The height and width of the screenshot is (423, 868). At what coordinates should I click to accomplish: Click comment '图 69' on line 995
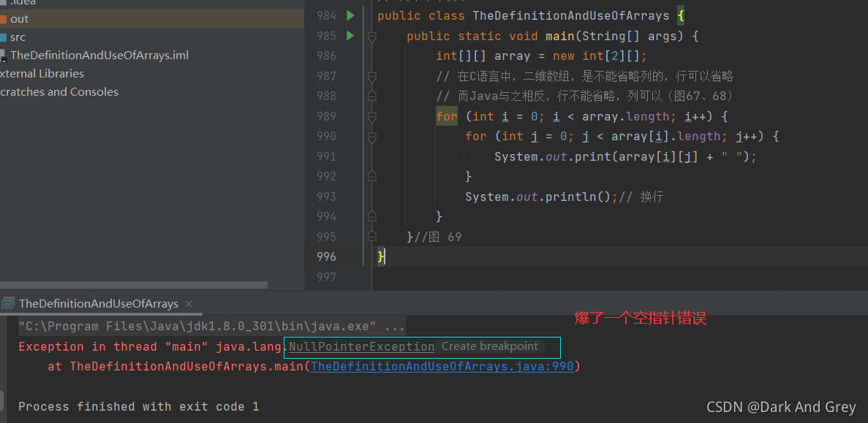coord(445,237)
